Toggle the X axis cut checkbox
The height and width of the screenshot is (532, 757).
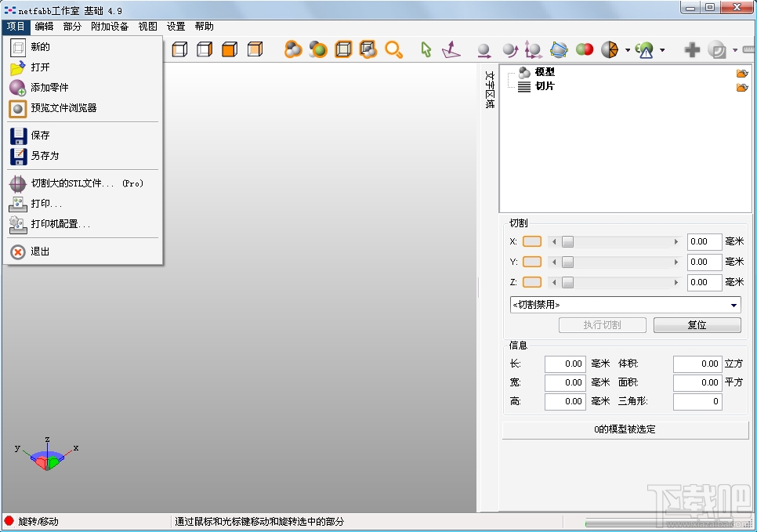click(531, 241)
